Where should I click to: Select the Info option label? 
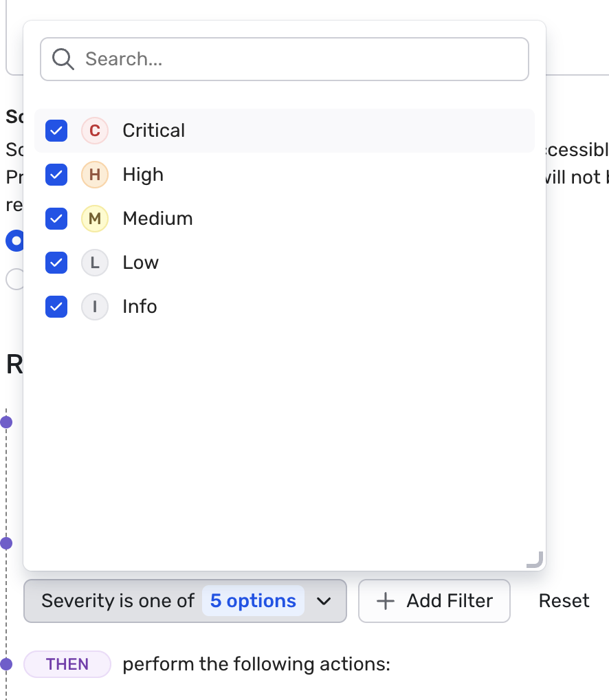[x=140, y=307]
